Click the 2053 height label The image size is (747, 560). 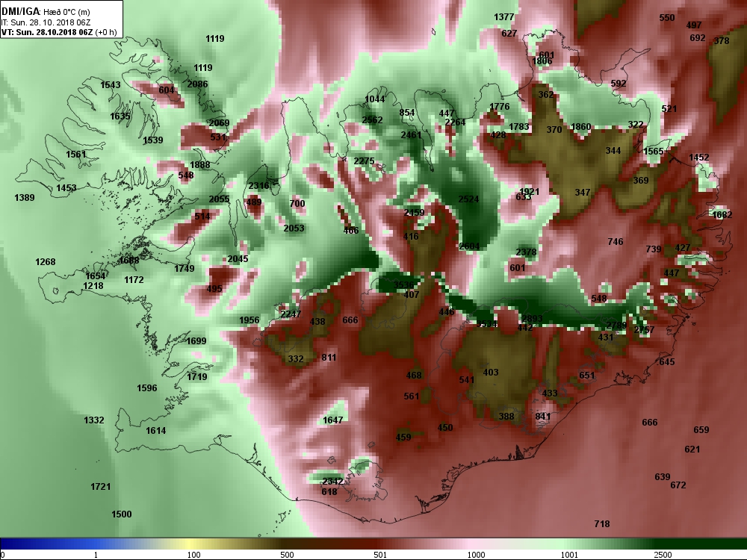click(294, 228)
